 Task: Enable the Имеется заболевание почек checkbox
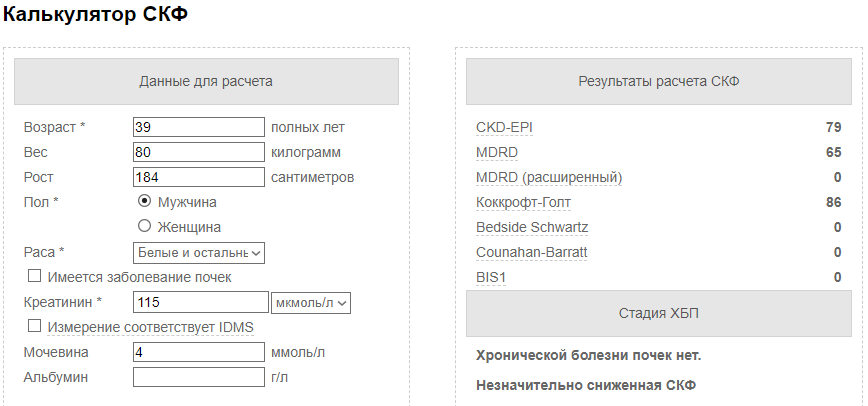34,276
